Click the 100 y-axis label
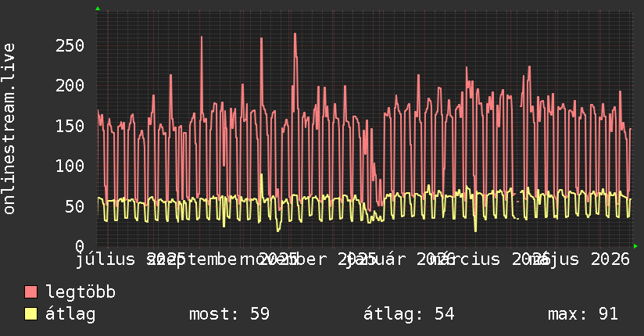Viewport: 644px width, 336px height. coord(70,166)
